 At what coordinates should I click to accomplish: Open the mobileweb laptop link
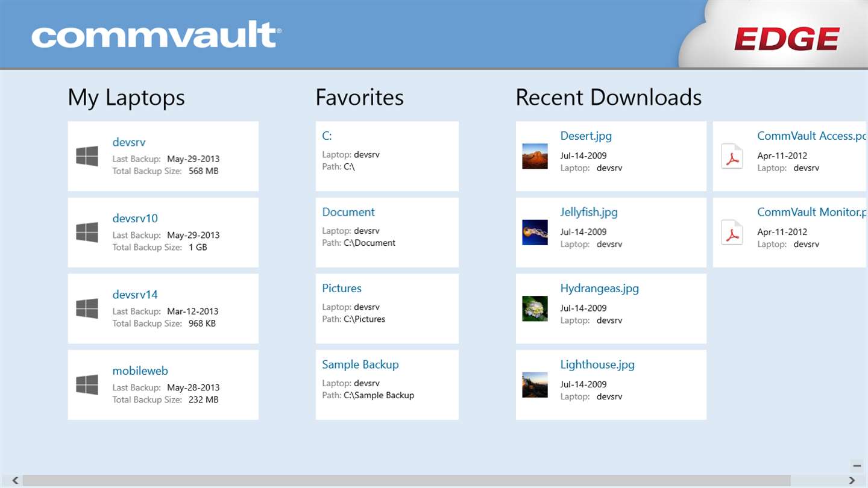[x=140, y=371]
